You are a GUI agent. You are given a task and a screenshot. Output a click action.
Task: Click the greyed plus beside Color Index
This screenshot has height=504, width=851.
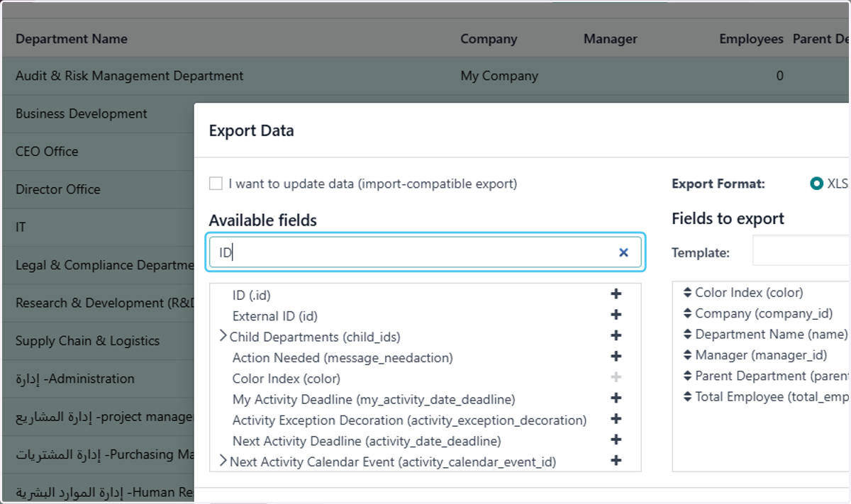pyautogui.click(x=616, y=378)
